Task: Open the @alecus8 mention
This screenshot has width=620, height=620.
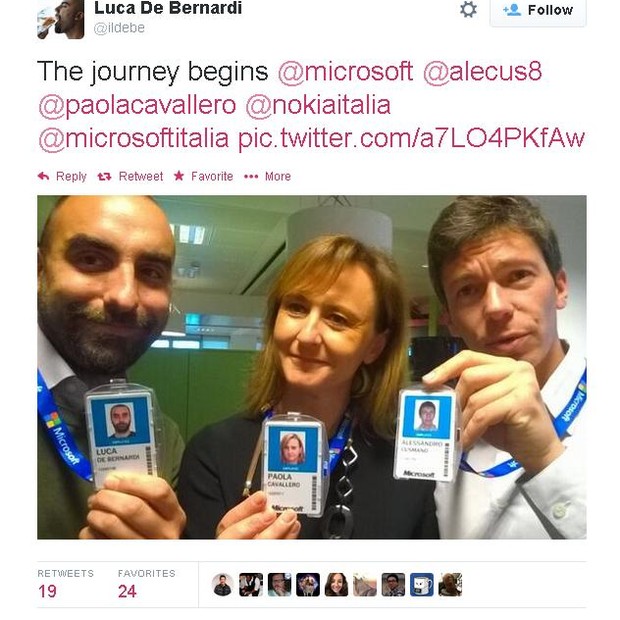Action: pyautogui.click(x=483, y=72)
